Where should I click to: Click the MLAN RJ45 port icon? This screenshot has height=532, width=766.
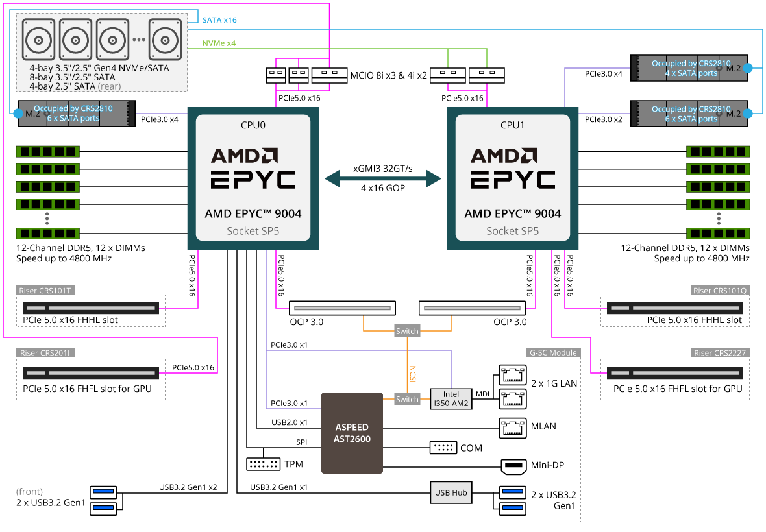coord(512,428)
